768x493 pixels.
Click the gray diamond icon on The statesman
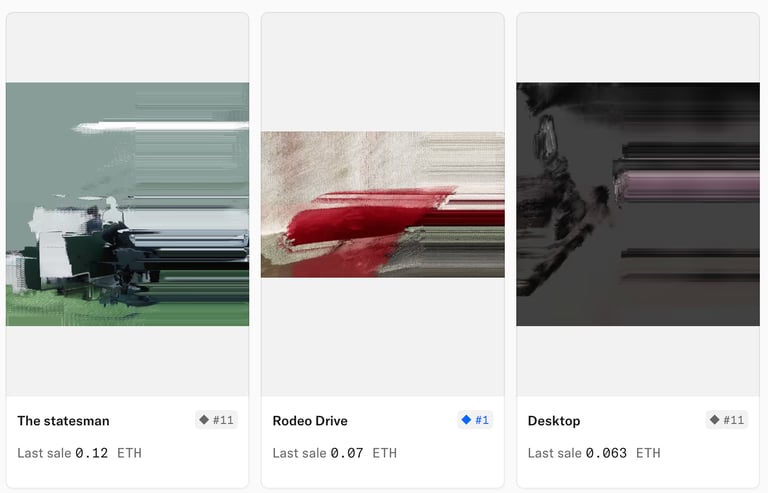(204, 420)
